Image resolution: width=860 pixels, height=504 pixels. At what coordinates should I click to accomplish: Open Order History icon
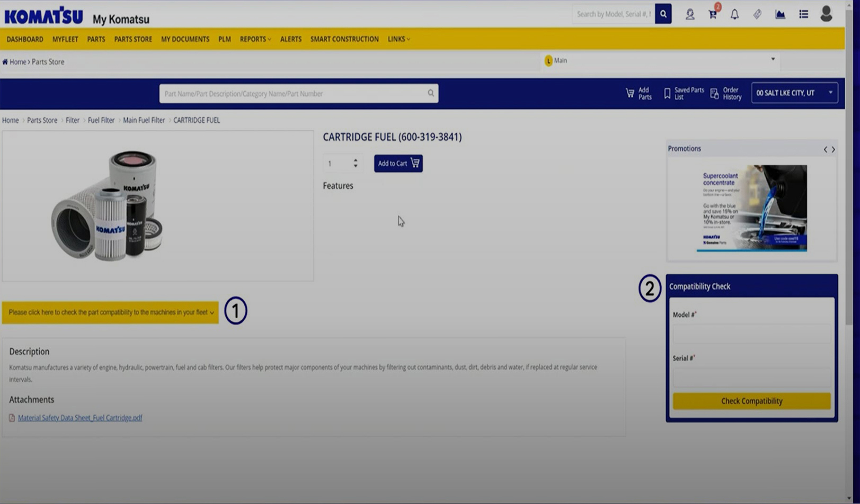tap(714, 94)
